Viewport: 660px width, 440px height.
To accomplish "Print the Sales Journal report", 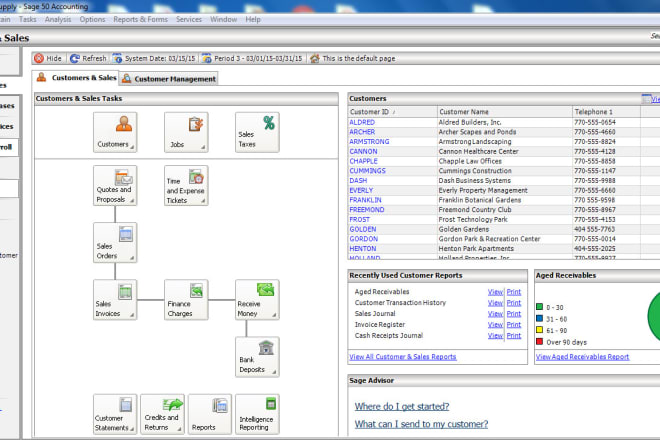I will [514, 314].
